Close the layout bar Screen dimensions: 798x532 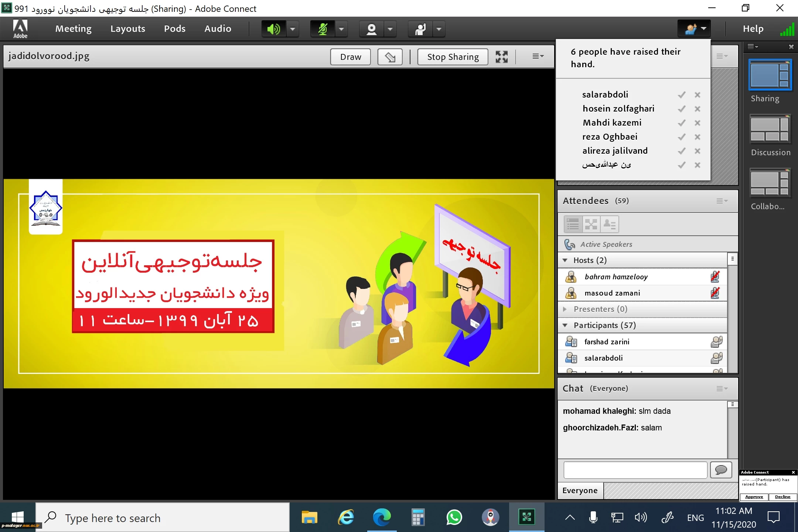pyautogui.click(x=791, y=47)
